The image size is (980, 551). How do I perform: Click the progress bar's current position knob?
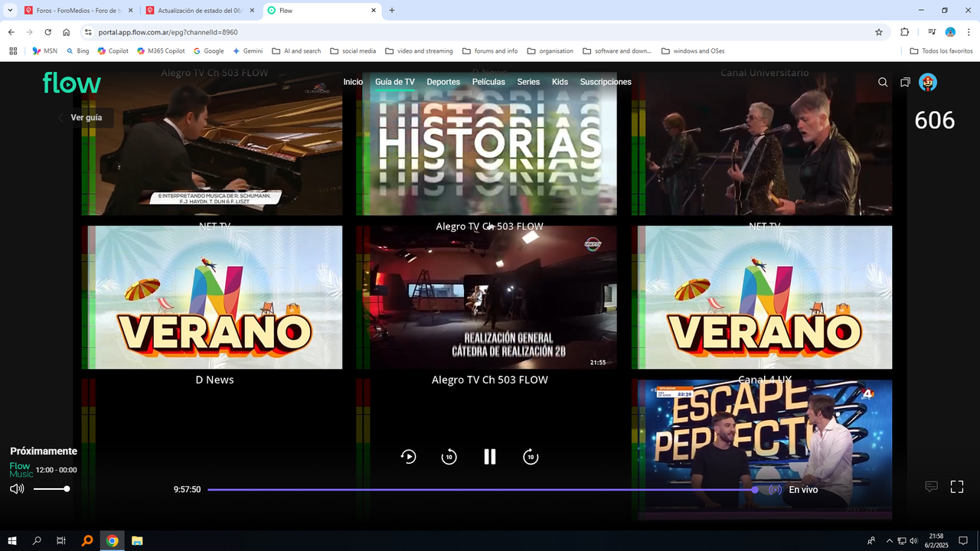(x=756, y=490)
